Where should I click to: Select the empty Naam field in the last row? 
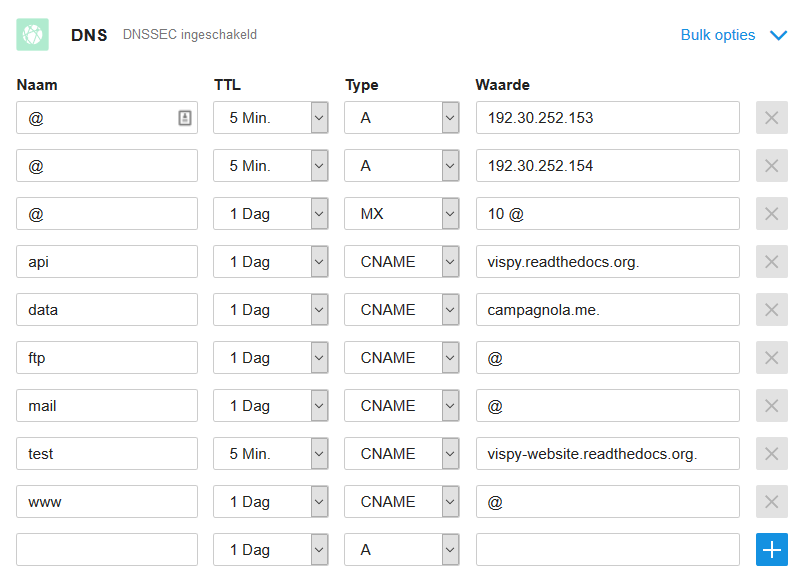(x=106, y=549)
